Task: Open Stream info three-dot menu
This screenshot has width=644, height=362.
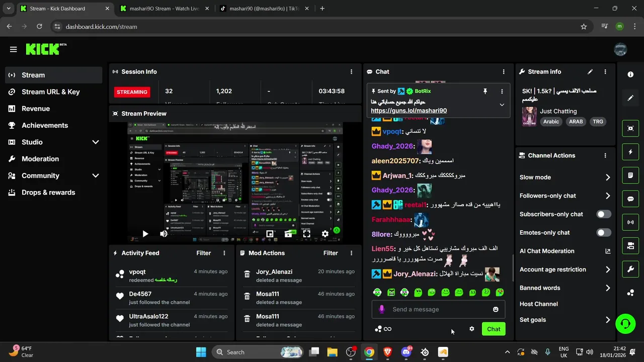Action: click(605, 72)
